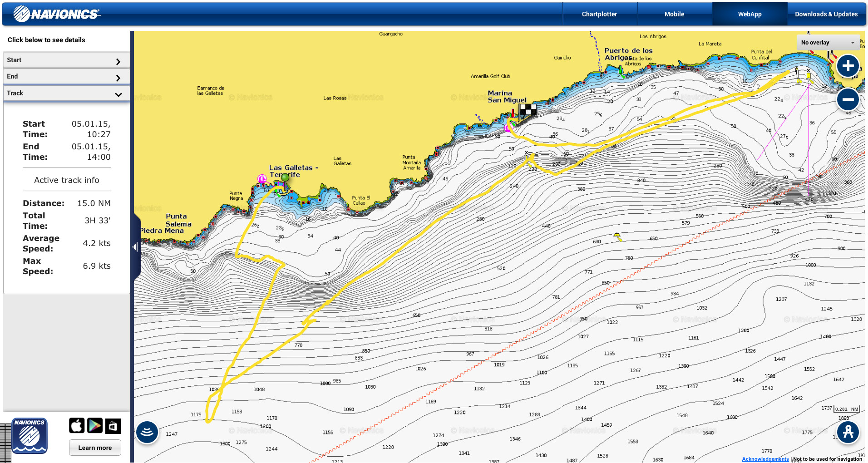
Task: Open the Acknowledgements link
Action: 765,459
